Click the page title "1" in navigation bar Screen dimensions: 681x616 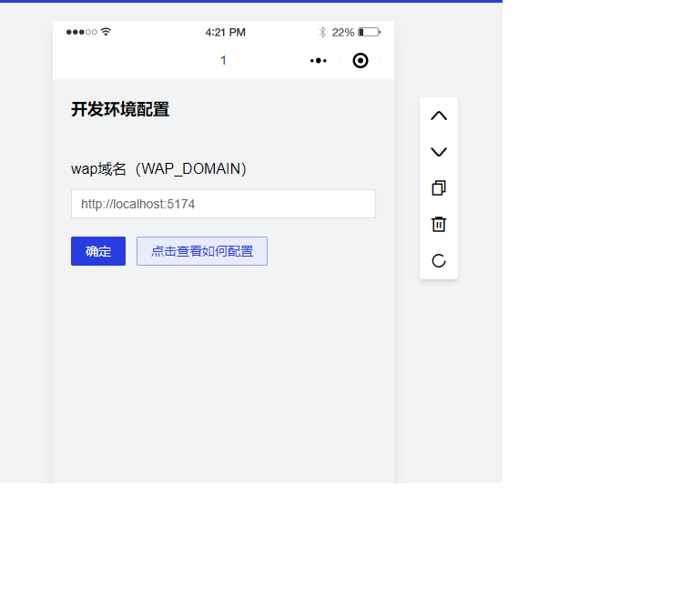point(223,60)
